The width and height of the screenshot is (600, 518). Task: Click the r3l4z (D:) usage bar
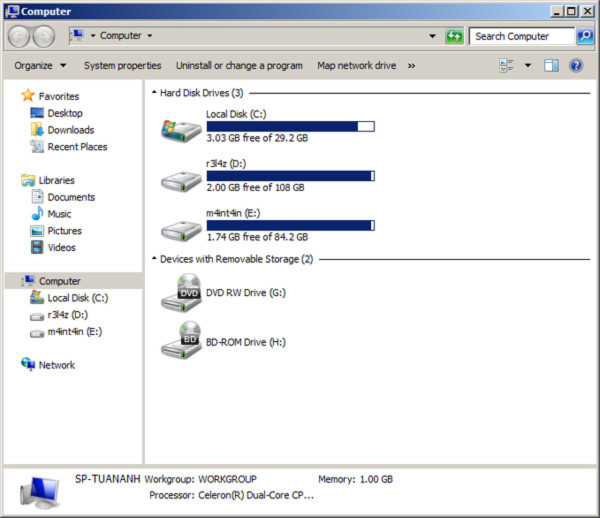[x=290, y=176]
